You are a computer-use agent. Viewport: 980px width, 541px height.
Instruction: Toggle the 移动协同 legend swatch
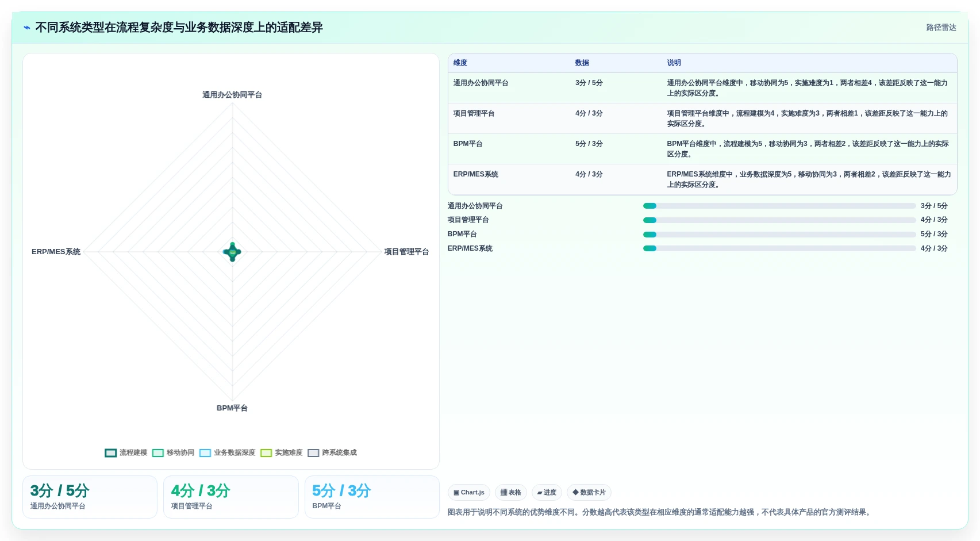(x=158, y=453)
